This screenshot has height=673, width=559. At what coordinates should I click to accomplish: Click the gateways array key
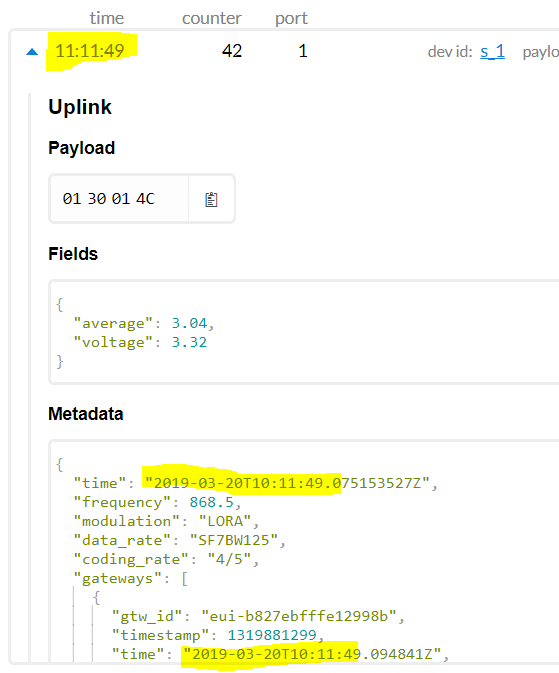117,579
